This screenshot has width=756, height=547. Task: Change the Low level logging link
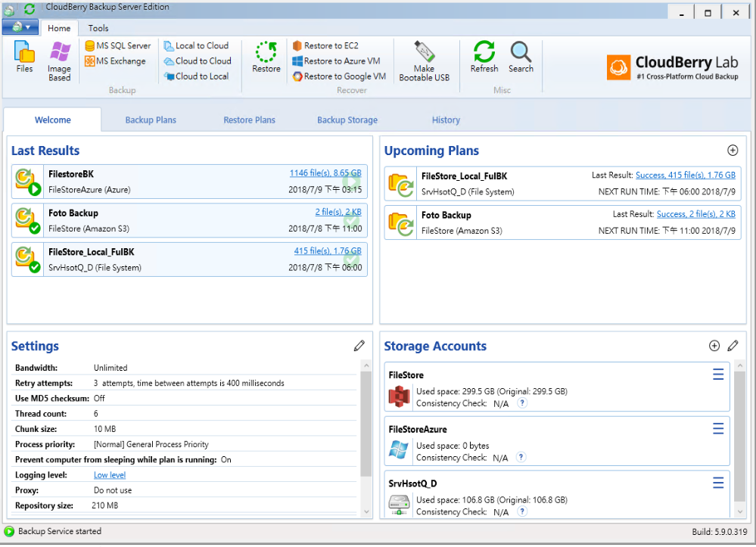(x=110, y=474)
